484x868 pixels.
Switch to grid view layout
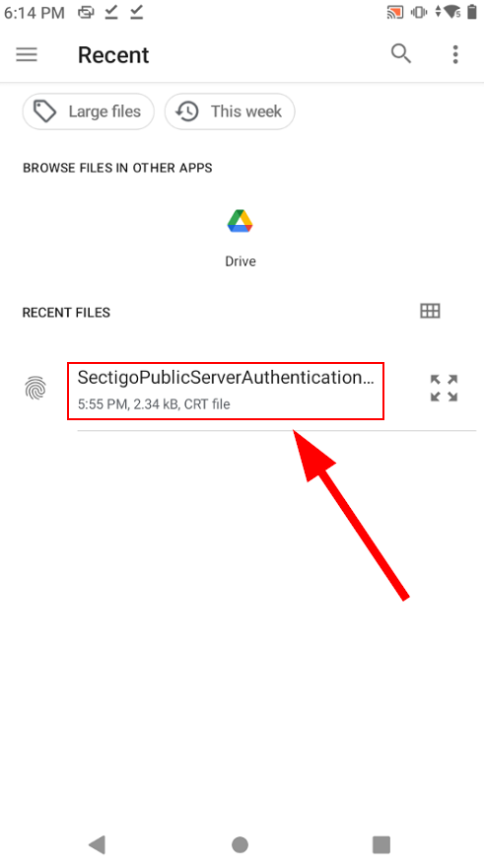coord(430,311)
